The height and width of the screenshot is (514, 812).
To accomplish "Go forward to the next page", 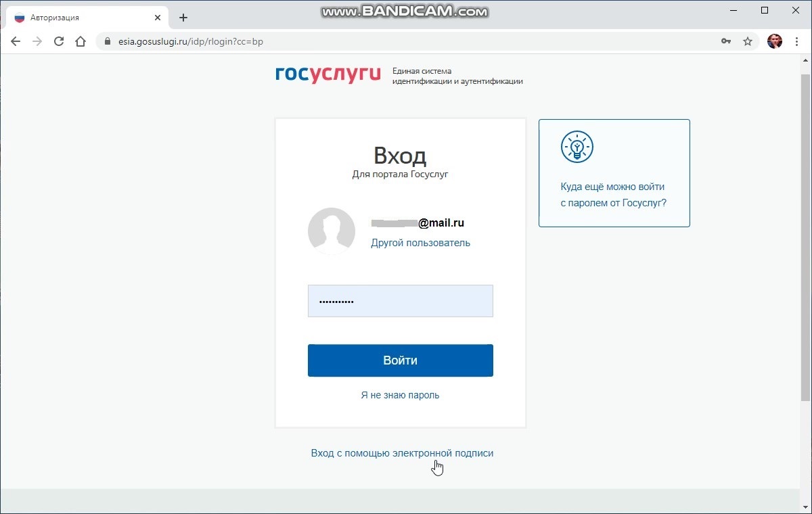I will click(37, 41).
